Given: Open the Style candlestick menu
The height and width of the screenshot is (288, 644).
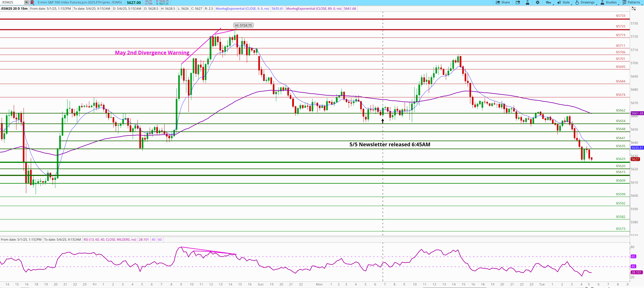Looking at the screenshot, I should [x=564, y=3].
